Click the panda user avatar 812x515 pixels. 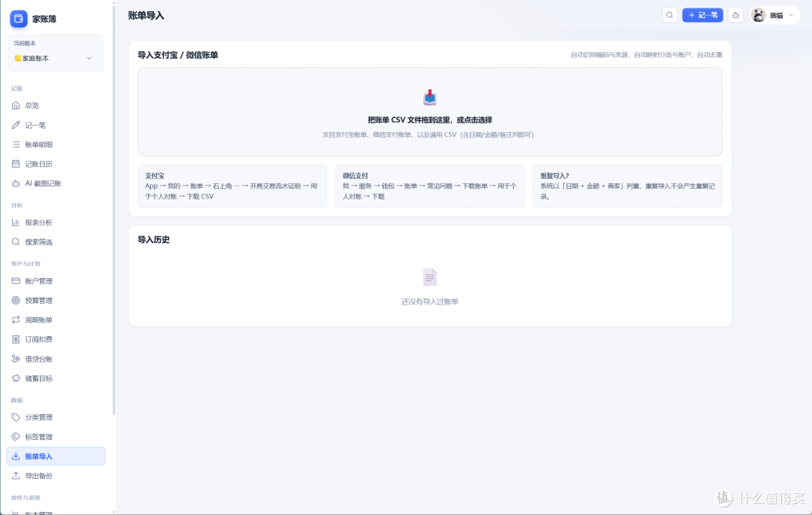click(x=759, y=15)
